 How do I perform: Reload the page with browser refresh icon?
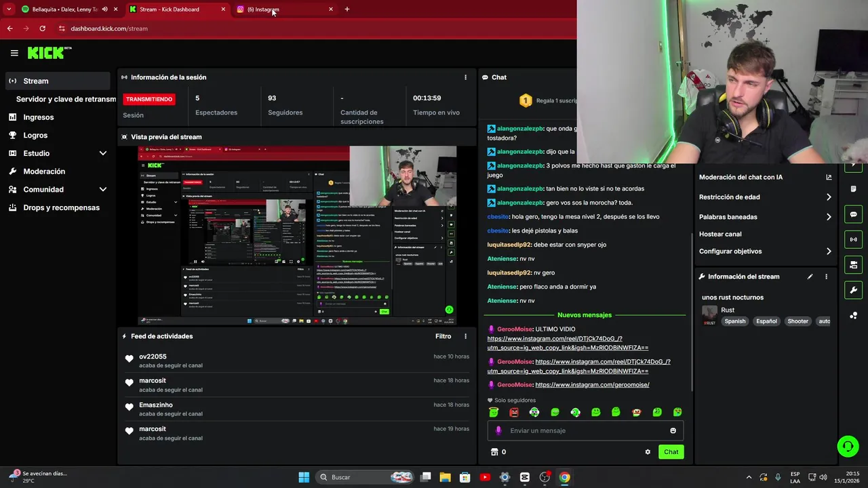(42, 28)
